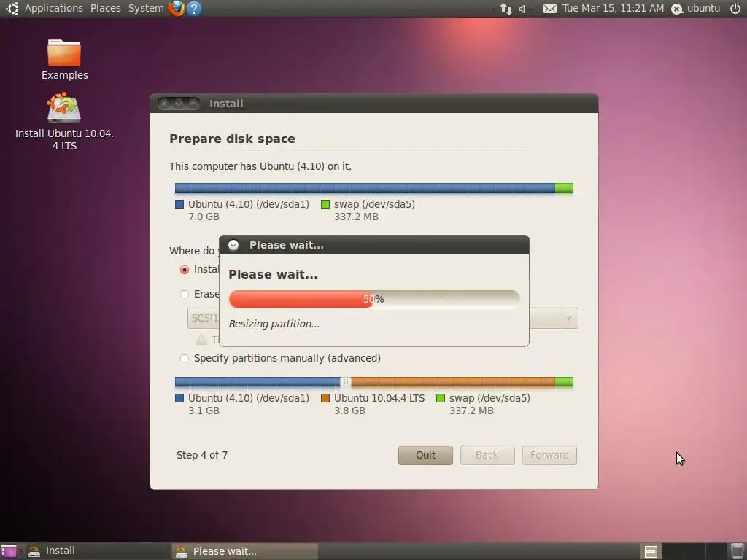Click the orange new Ubuntu partition segment
Screen dimensions: 747x560
coord(453,382)
